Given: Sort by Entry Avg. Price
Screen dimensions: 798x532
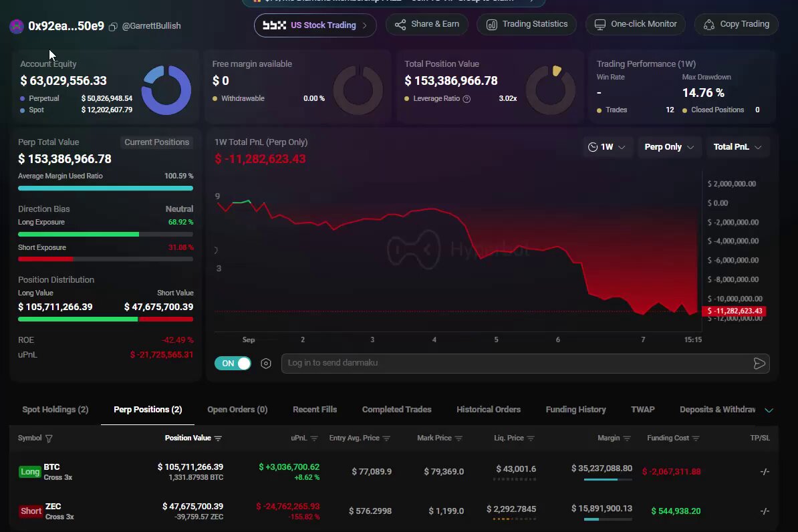Looking at the screenshot, I should 386,438.
